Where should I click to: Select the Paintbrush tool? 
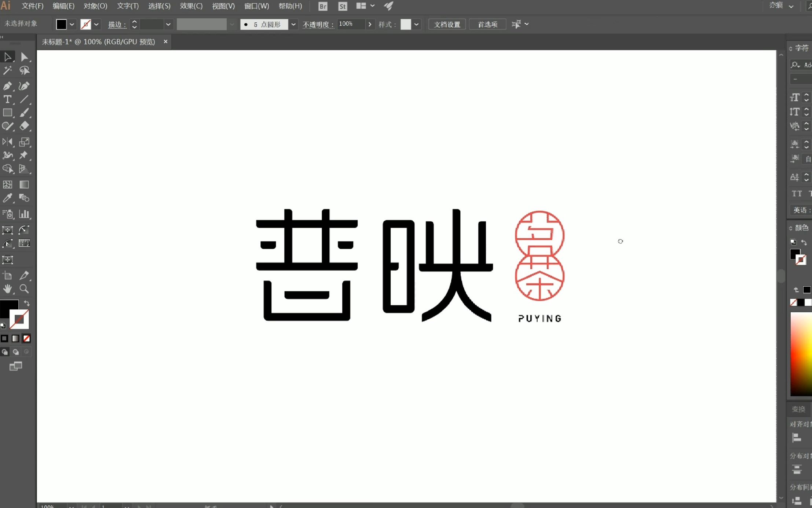pos(24,113)
